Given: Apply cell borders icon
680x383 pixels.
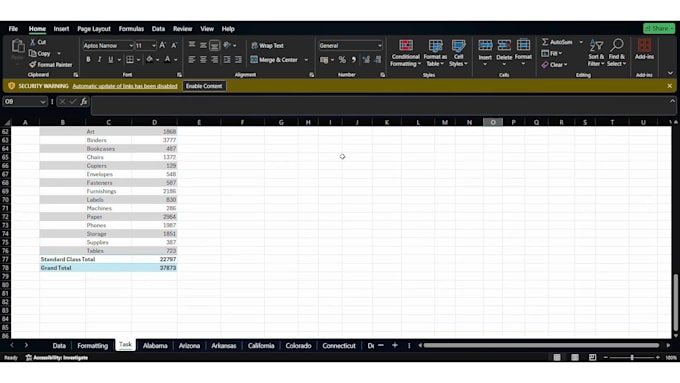Looking at the screenshot, I should pos(130,59).
